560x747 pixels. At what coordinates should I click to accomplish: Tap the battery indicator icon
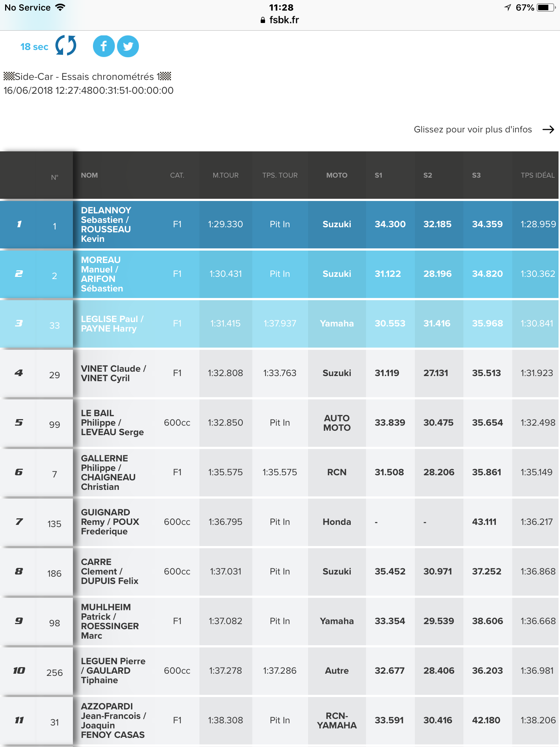547,7
